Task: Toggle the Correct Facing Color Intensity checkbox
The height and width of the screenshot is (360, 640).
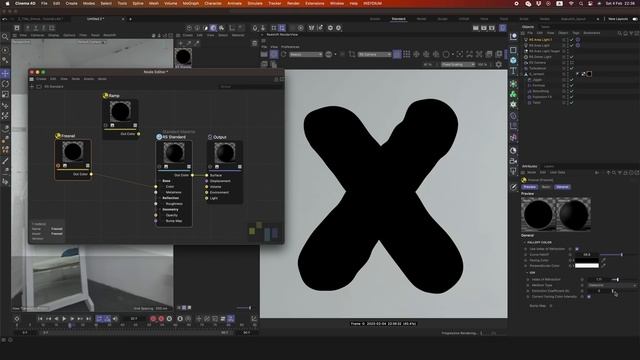Action: [589, 297]
